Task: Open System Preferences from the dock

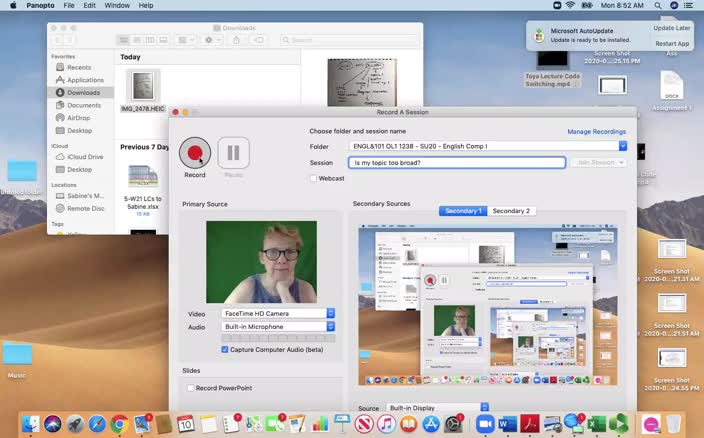Action: 453,424
